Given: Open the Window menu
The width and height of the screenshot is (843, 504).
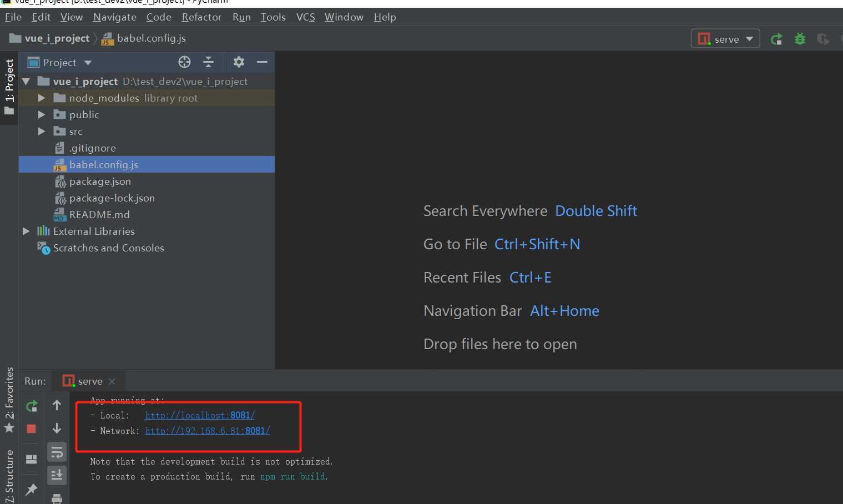Looking at the screenshot, I should [344, 17].
